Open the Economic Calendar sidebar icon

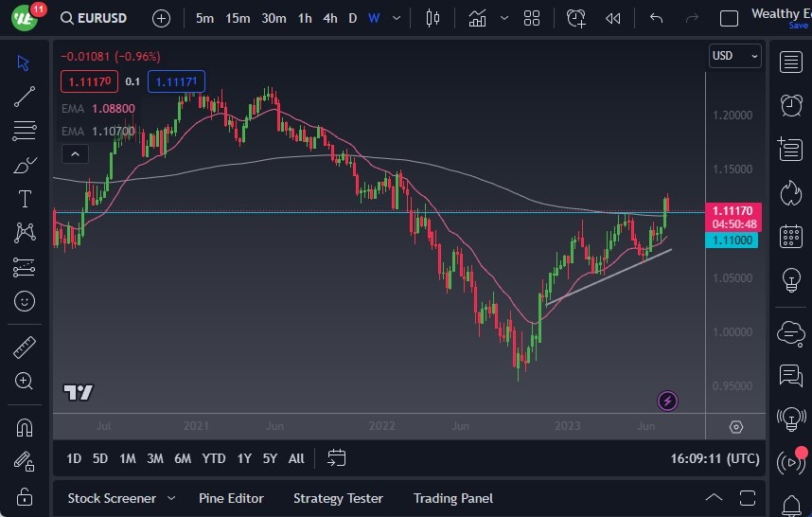790,236
